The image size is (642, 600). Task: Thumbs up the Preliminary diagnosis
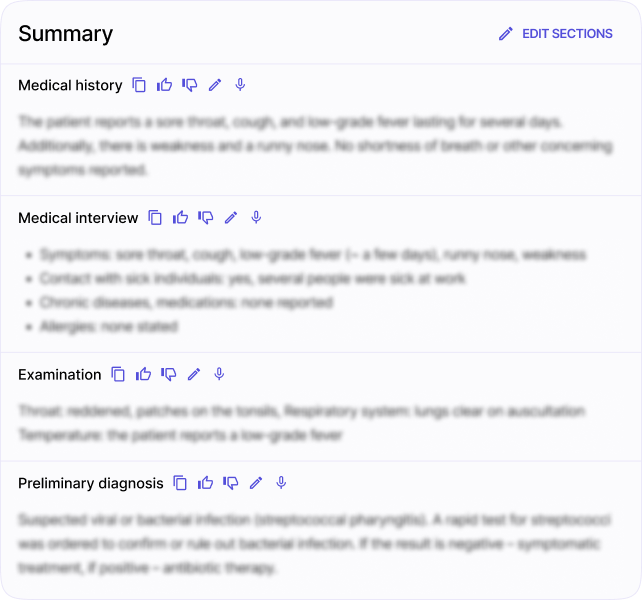(x=206, y=483)
